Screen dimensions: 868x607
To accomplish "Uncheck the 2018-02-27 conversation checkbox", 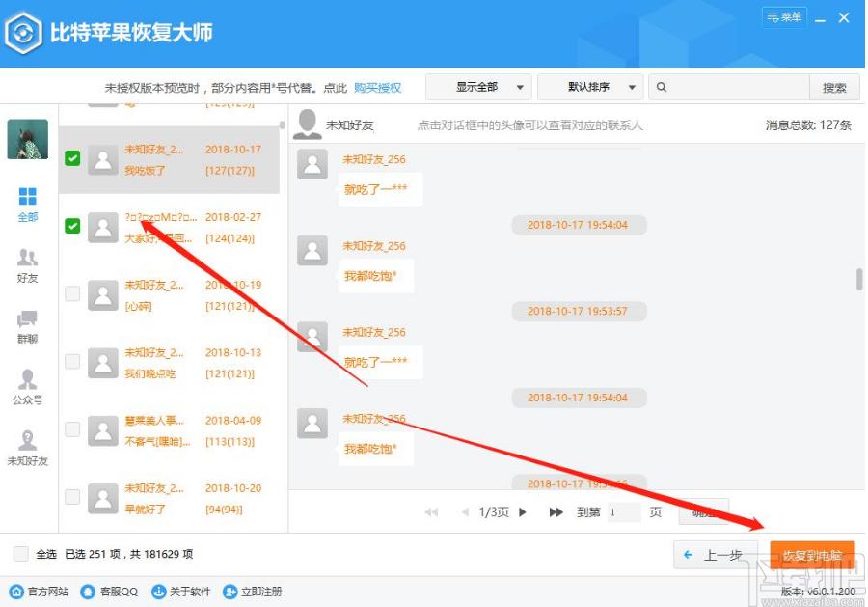I will [72, 226].
